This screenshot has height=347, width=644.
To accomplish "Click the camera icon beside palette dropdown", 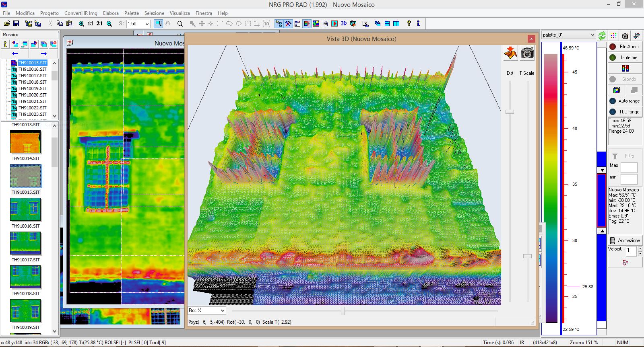I will (x=625, y=35).
